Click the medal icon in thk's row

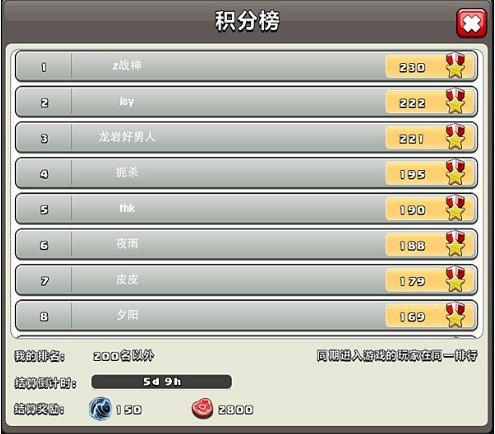point(455,208)
